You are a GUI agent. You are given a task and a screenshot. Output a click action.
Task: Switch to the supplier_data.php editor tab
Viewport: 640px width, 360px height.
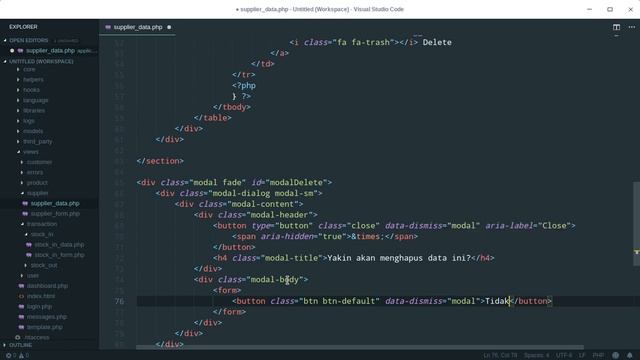point(138,27)
